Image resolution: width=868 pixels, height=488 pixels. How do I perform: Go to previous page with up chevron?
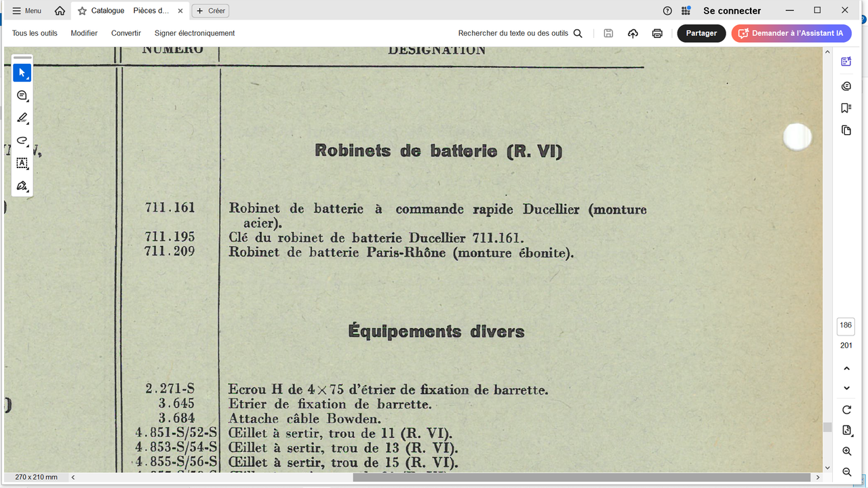[x=846, y=369]
